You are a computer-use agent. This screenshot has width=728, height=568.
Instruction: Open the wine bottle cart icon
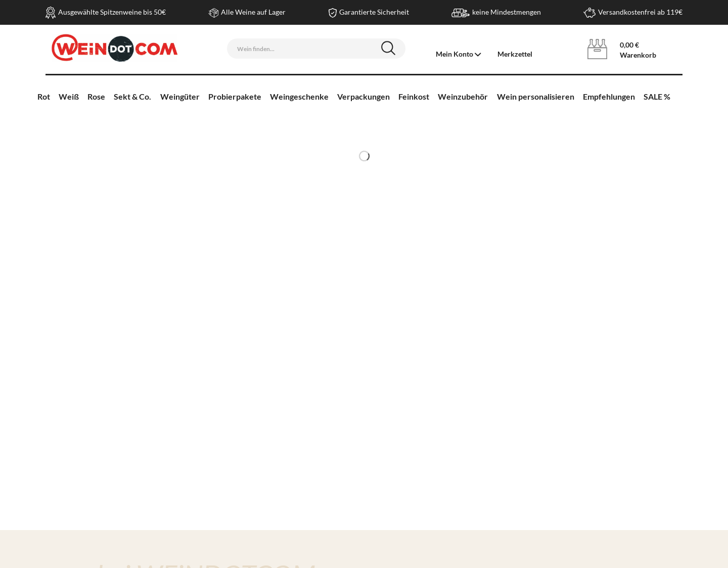point(597,49)
